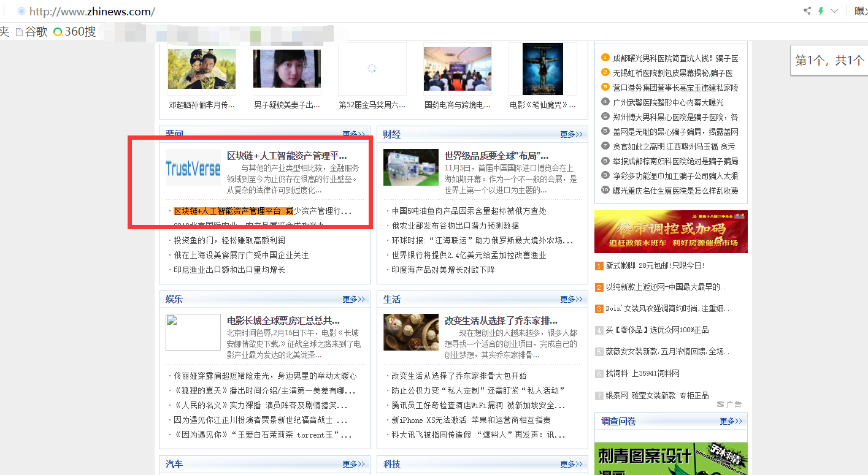Screen dimensions: 868x475
Task: Open 俄在上海设美食展厅广受中国企业关注
Action: tap(241, 255)
